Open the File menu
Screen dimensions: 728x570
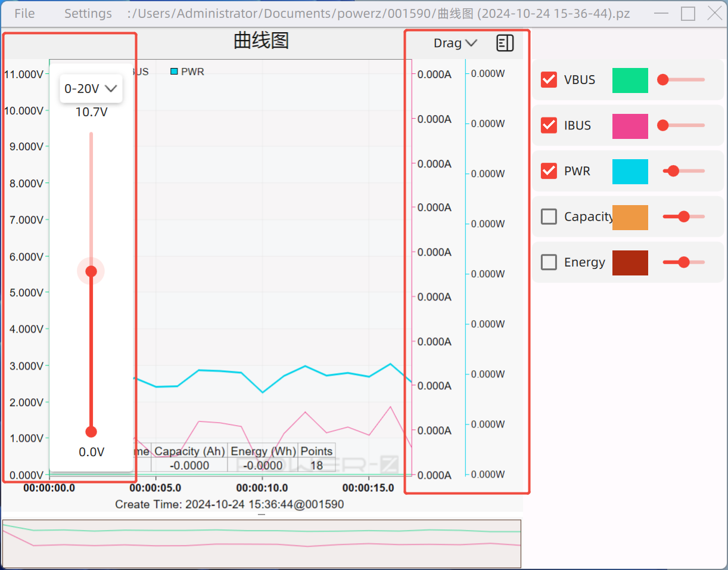[24, 13]
